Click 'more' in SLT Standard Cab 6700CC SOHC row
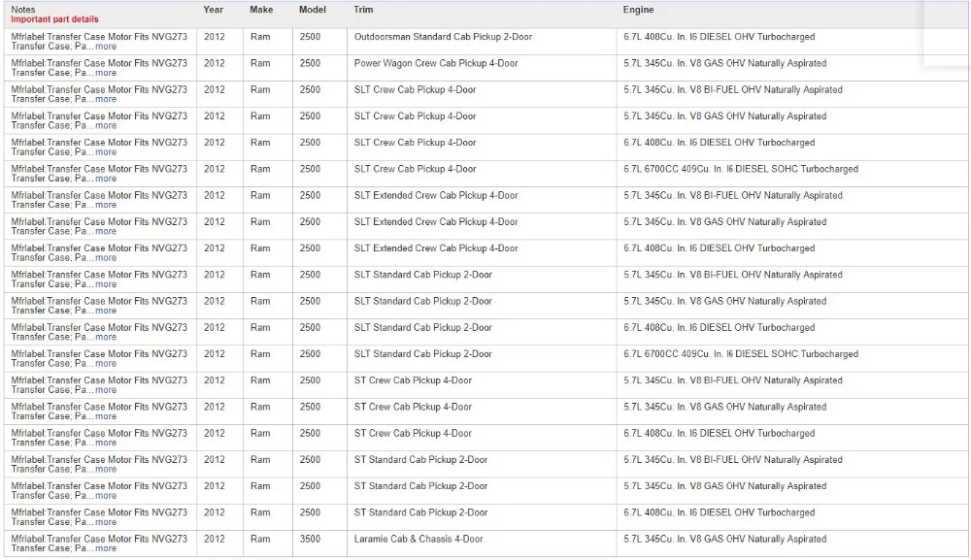 pos(106,364)
